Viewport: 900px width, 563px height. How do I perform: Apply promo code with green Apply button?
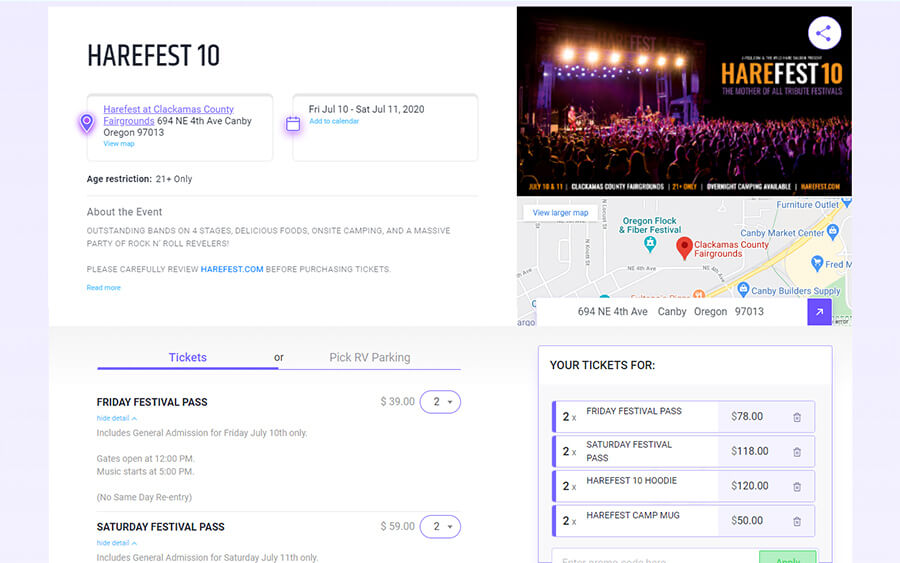click(788, 557)
